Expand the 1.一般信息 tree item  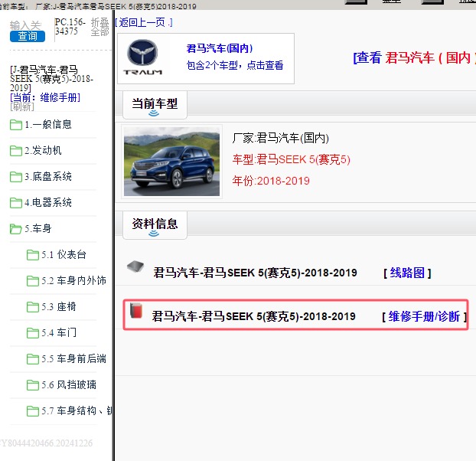tap(48, 124)
